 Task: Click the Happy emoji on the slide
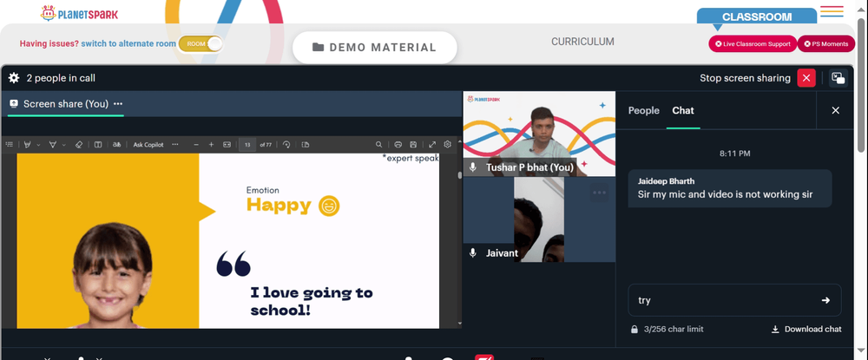pos(329,206)
